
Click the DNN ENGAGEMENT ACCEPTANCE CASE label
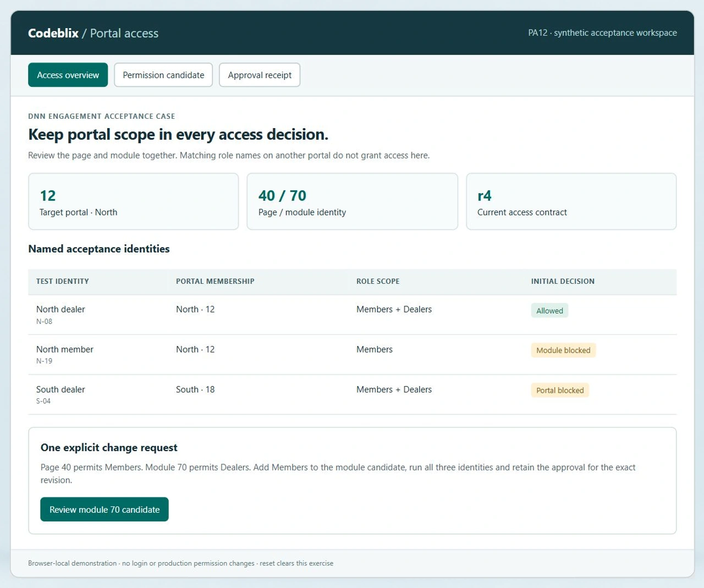point(102,116)
